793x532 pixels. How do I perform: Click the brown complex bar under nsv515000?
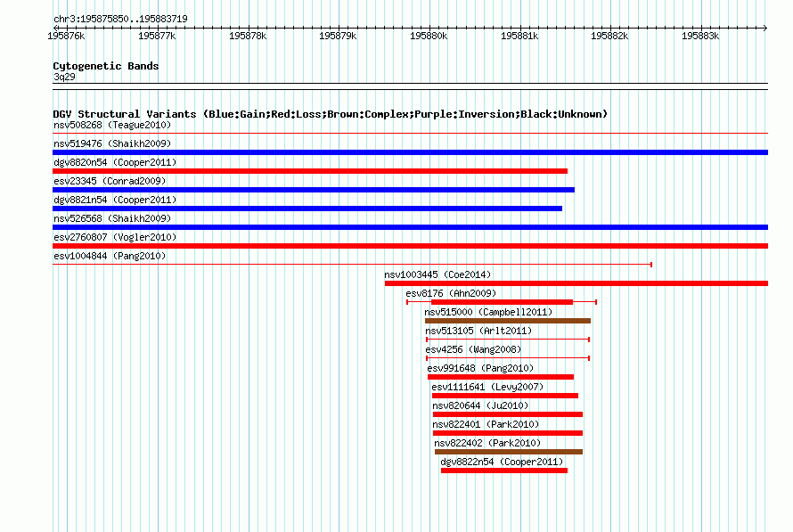(x=508, y=321)
